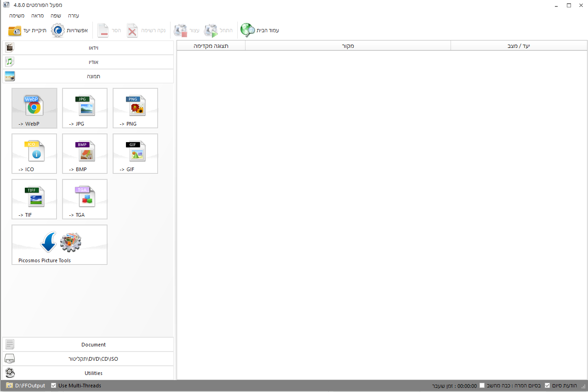
Task: Open the help (עזרה) menu
Action: [74, 16]
